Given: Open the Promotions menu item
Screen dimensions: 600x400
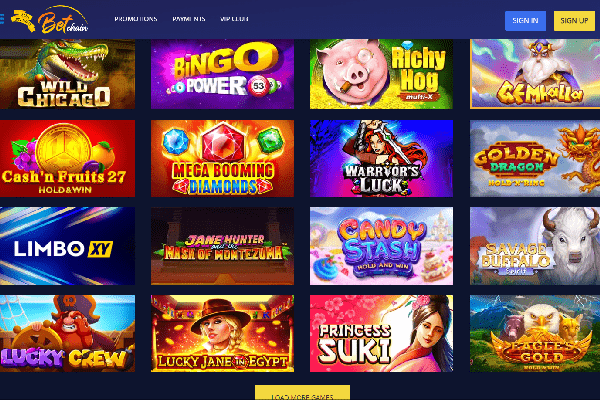Looking at the screenshot, I should [x=136, y=19].
